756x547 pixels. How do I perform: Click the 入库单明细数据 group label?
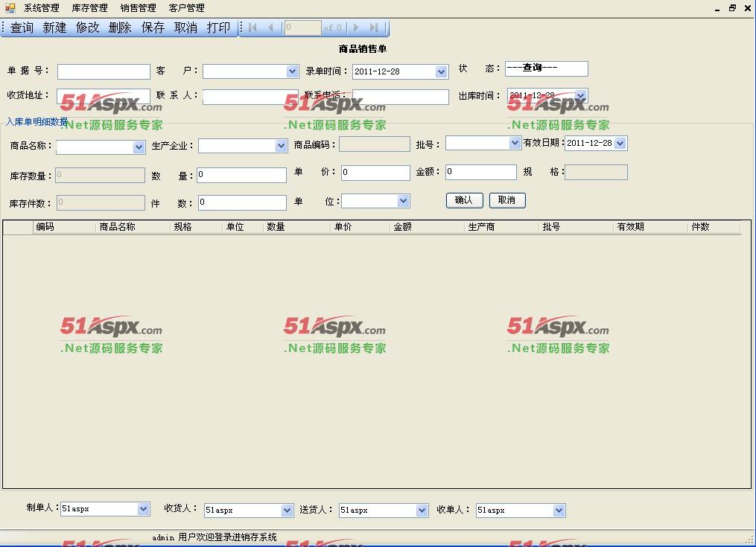[x=36, y=122]
